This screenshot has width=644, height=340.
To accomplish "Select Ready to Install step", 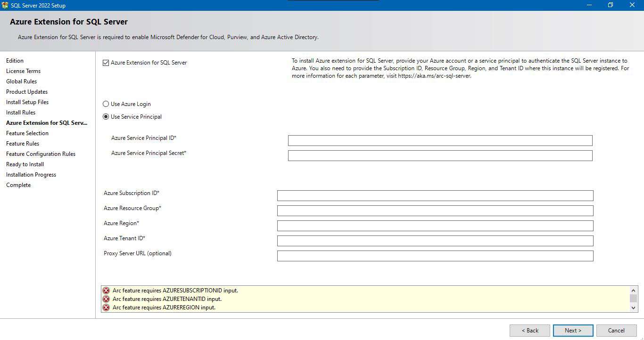I will [25, 164].
